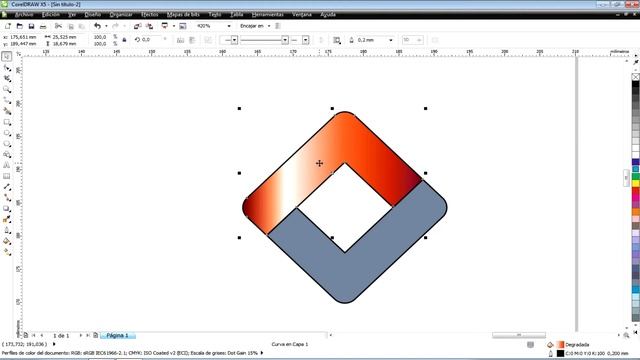
Task: Select the Smart Fill tool
Action: point(7,111)
